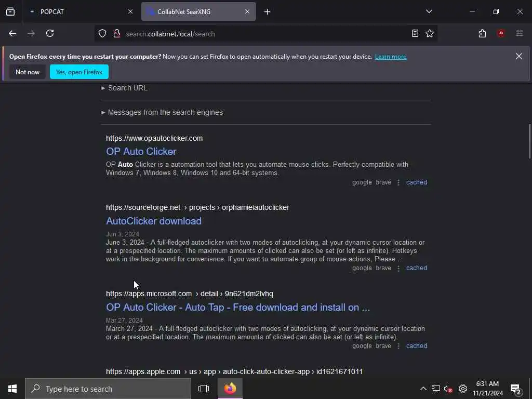Open more options dots for AutoClicker download
This screenshot has height=399, width=532.
pos(398,269)
